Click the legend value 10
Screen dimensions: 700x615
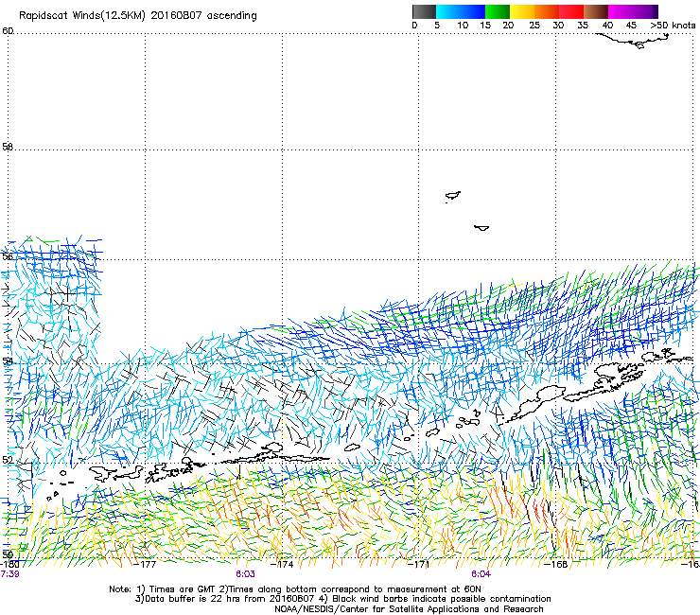coord(463,26)
